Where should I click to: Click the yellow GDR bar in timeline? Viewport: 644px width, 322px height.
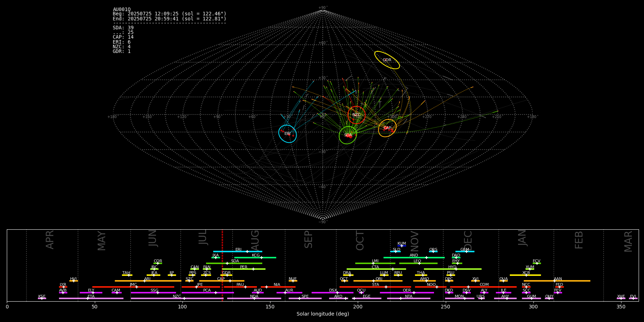tap(226, 275)
